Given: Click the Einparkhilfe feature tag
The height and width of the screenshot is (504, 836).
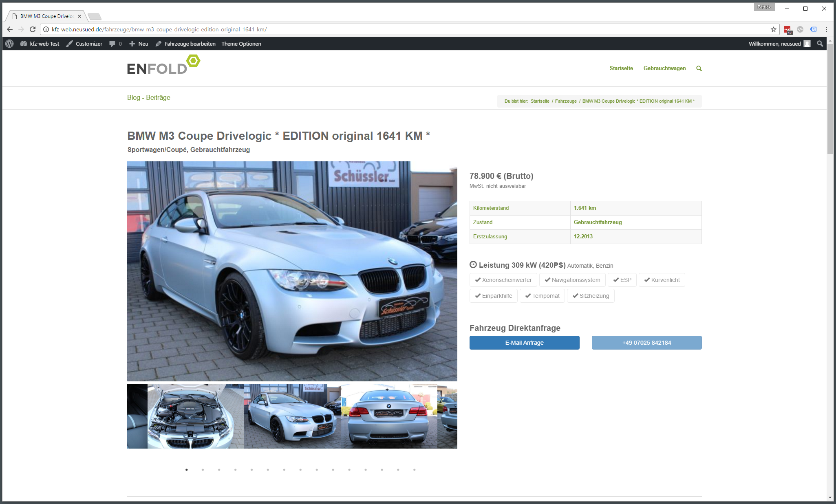Looking at the screenshot, I should point(493,296).
